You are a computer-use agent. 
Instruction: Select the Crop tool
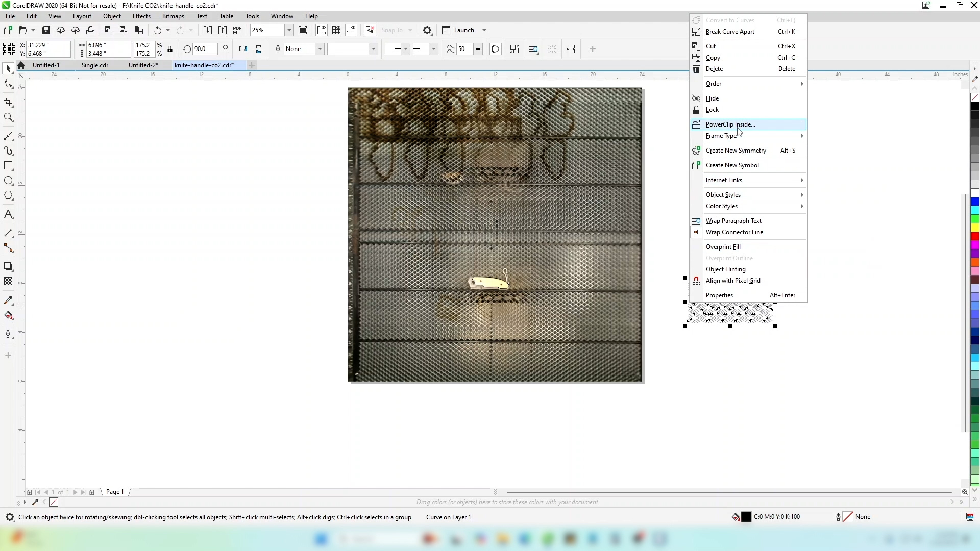click(x=8, y=102)
